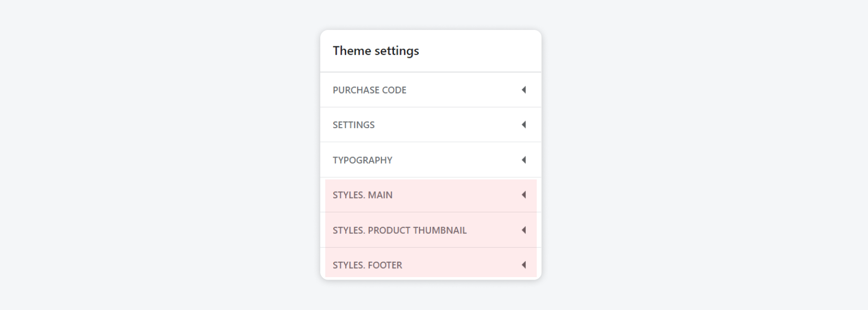This screenshot has height=310, width=868.
Task: Click empty header area right of Theme settings
Action: [x=479, y=51]
